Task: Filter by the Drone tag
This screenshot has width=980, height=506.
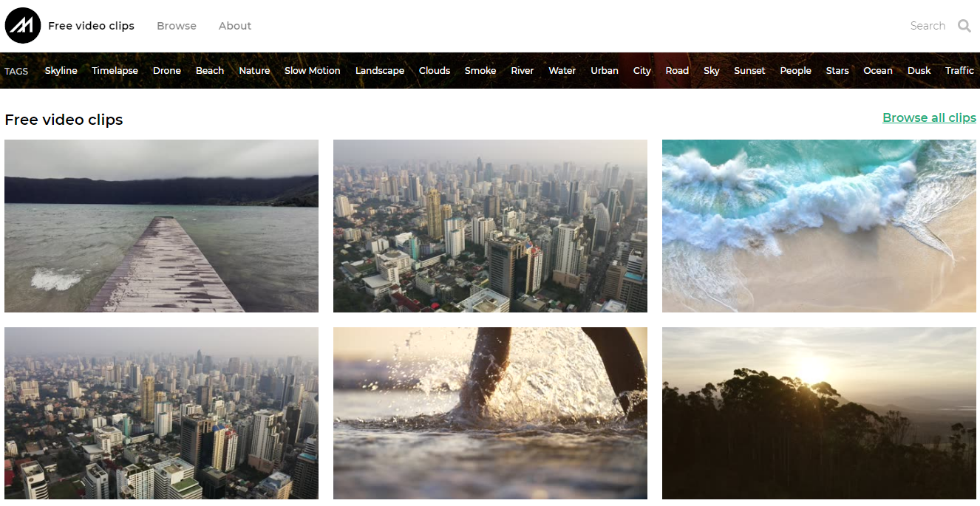Action: (167, 71)
